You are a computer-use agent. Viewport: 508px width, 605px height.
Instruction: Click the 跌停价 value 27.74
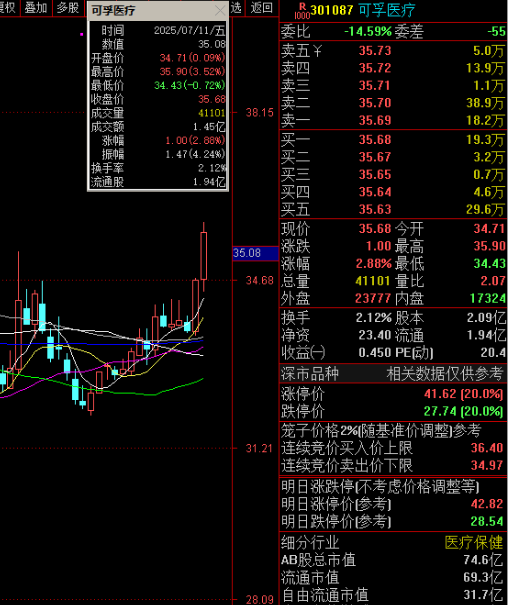440,411
